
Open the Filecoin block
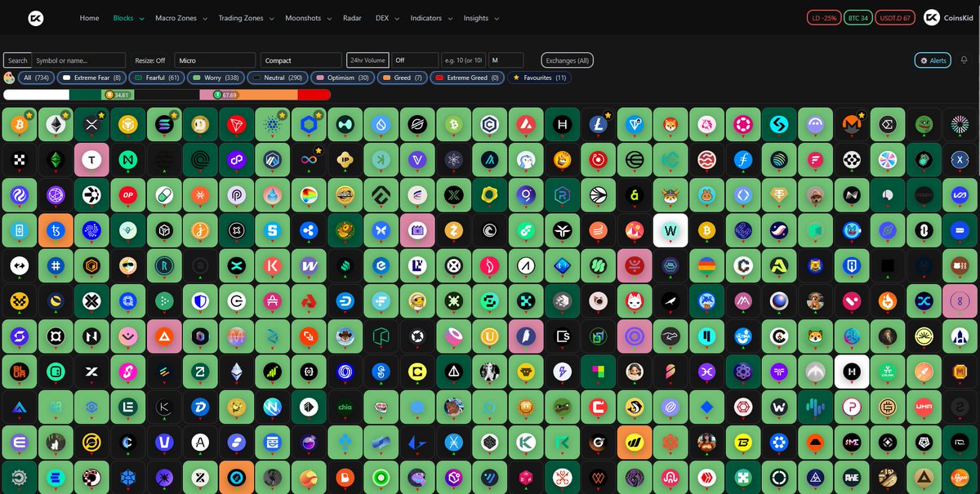742,160
